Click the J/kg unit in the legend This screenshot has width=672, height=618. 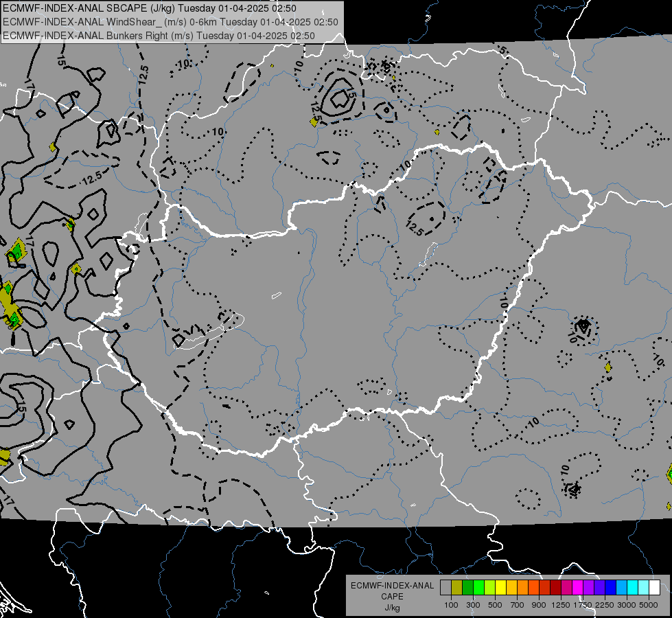pos(392,608)
